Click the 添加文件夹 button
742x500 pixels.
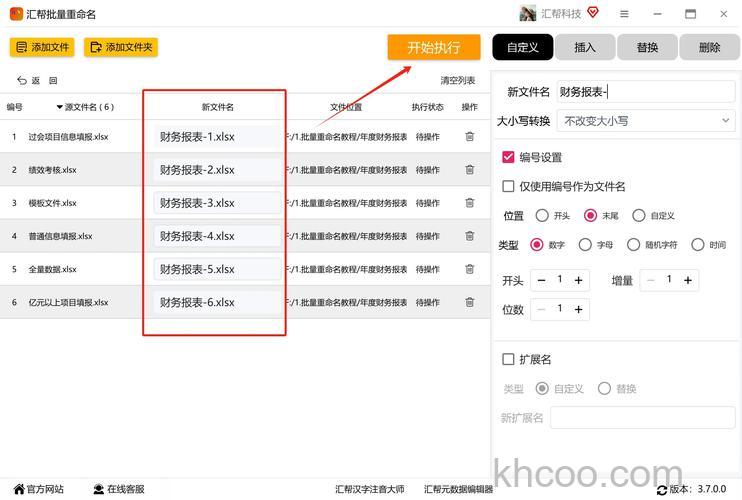[x=121, y=47]
